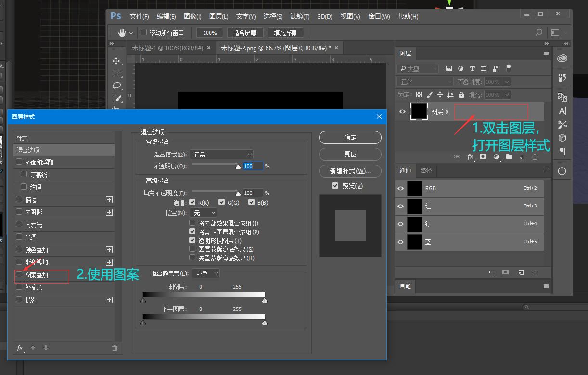Switch to 路径 tab
588x375 pixels.
click(x=426, y=171)
